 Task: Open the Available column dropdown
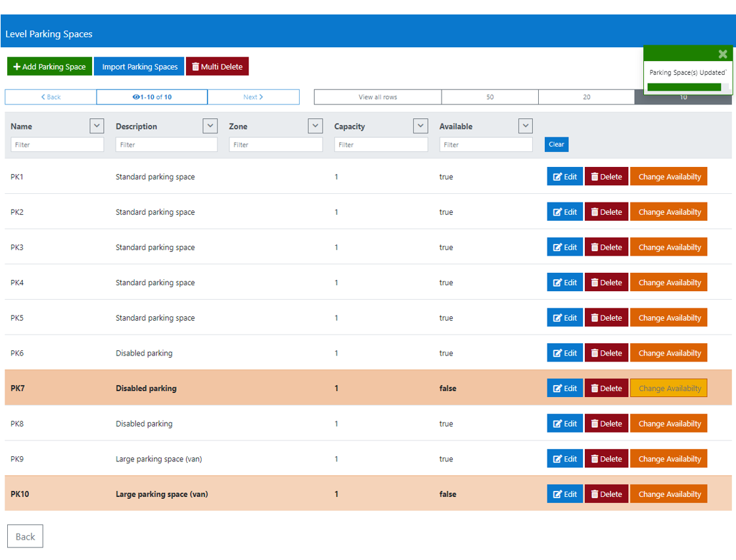coord(526,126)
